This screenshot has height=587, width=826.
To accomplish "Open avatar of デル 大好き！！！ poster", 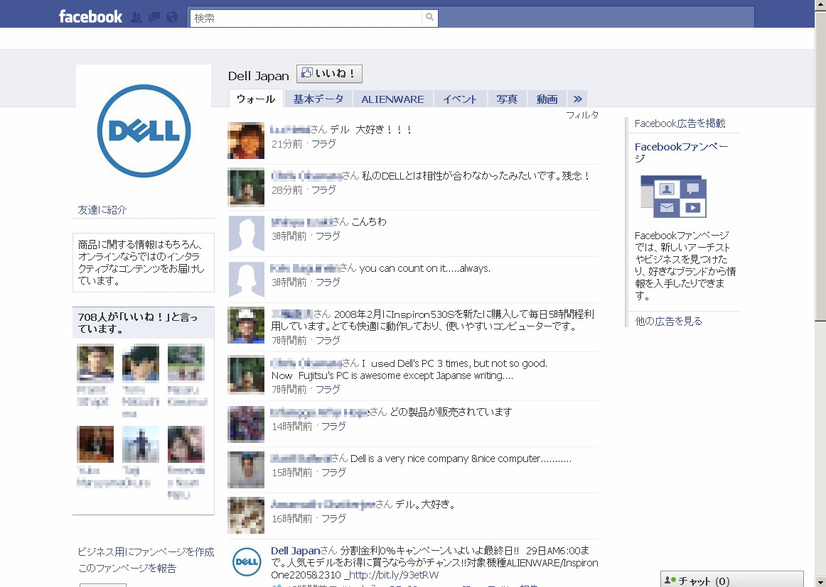I will click(x=246, y=141).
